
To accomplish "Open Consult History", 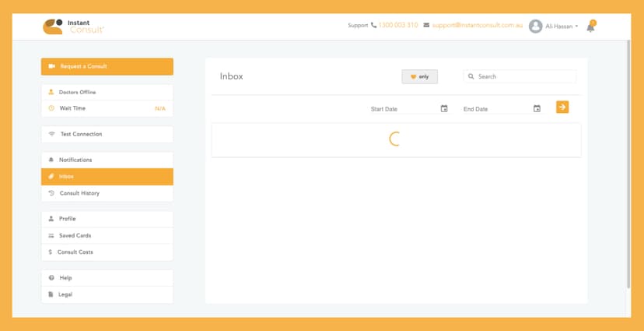I will (107, 193).
